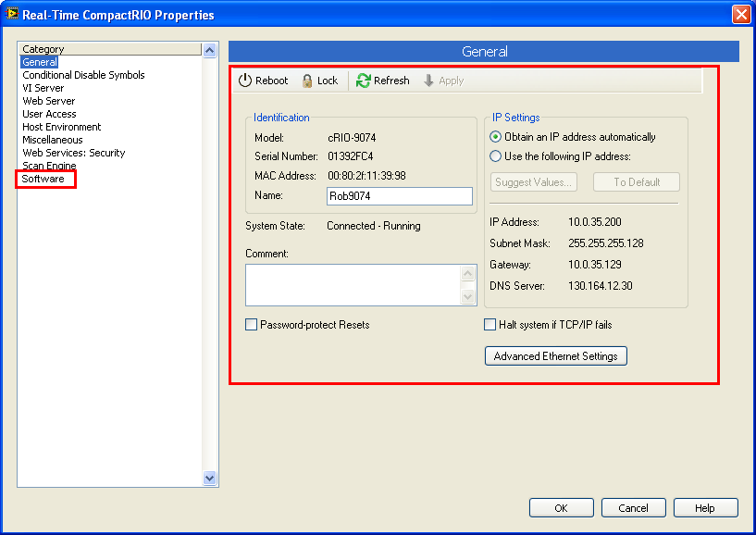Viewport: 756px width, 535px height.
Task: Toggle Halt system if TCP/IP fails
Action: point(490,325)
